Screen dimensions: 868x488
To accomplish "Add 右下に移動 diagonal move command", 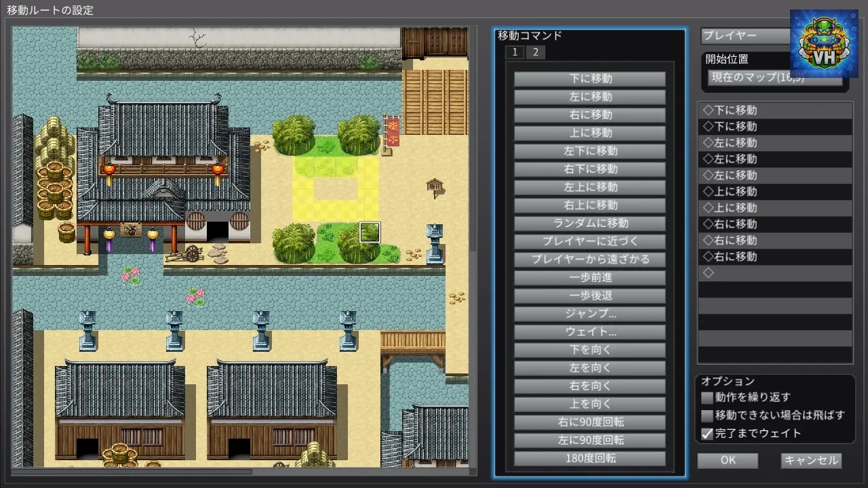I will point(589,169).
